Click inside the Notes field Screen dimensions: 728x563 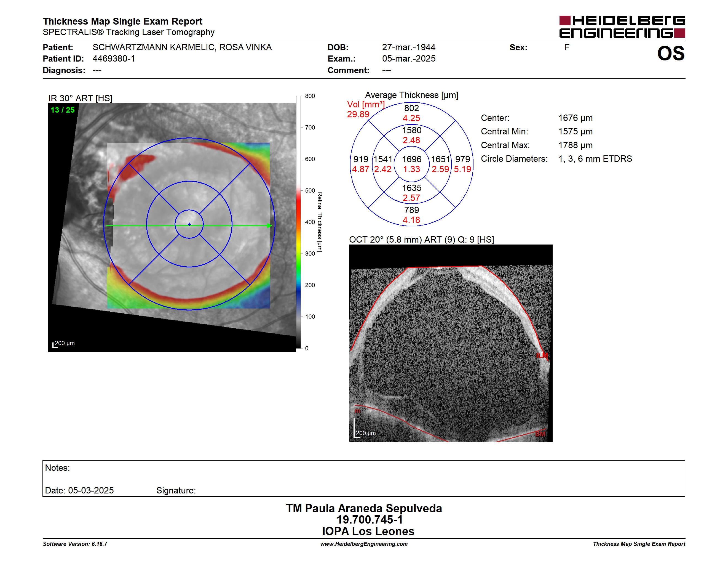point(364,478)
